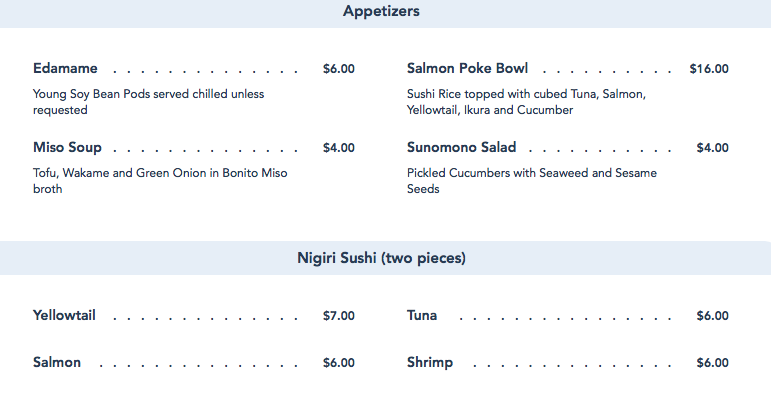Click the $6.00 price for Salmon nigiri
Image resolution: width=771 pixels, height=418 pixels.
tap(338, 363)
